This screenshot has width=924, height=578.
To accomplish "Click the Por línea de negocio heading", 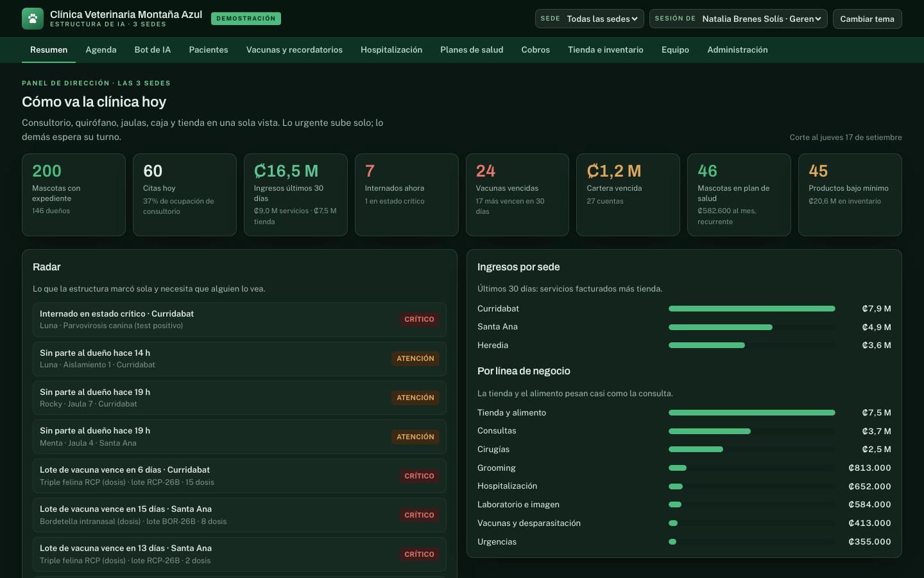I will (524, 371).
